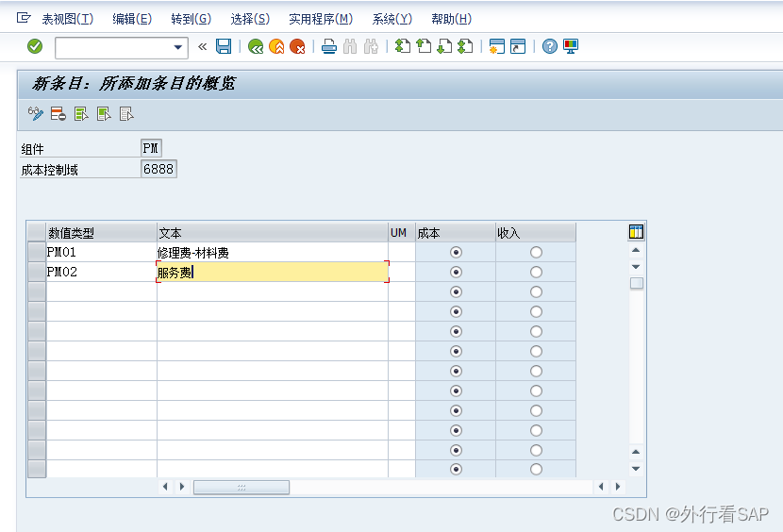This screenshot has width=783, height=532.
Task: Open the Help question mark icon
Action: 549,47
